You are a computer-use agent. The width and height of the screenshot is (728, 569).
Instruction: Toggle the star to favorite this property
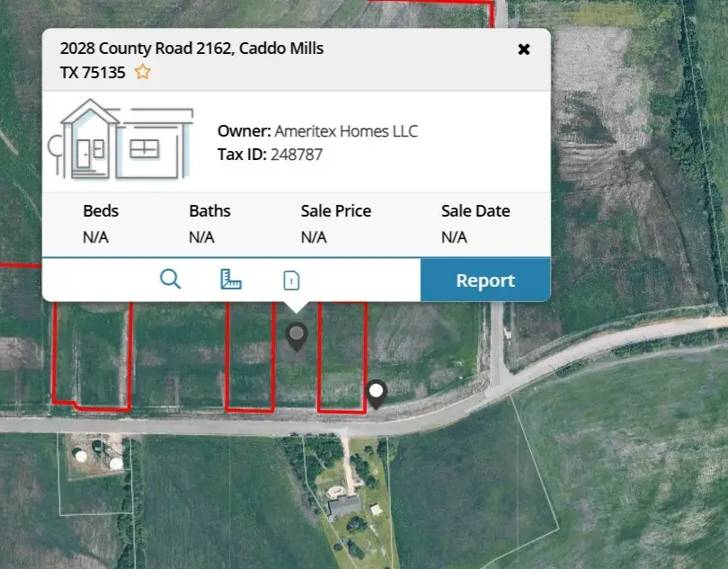142,71
